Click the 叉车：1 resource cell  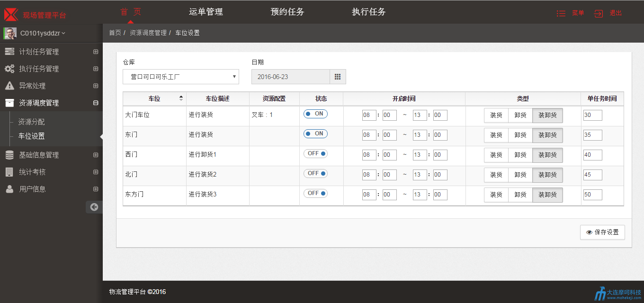click(274, 115)
